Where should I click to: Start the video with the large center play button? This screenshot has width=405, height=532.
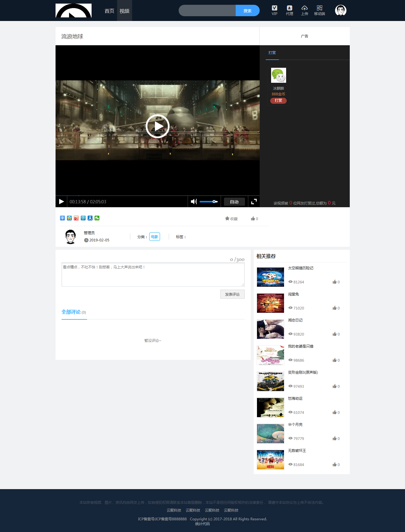click(158, 126)
